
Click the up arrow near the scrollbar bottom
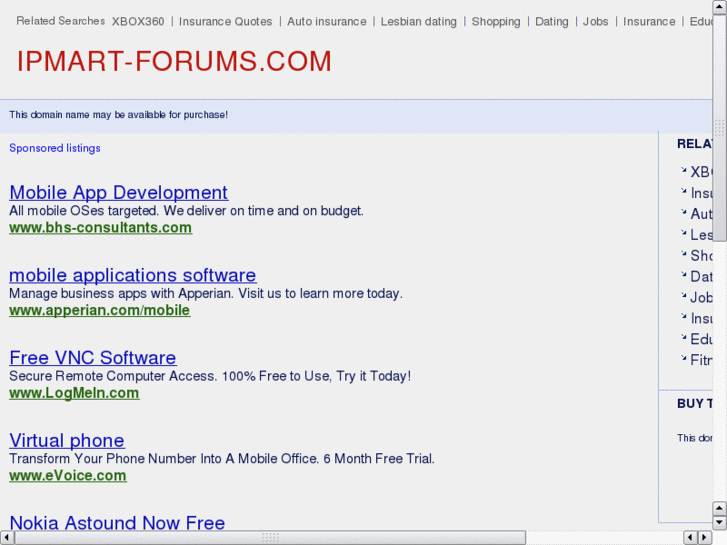tap(719, 508)
